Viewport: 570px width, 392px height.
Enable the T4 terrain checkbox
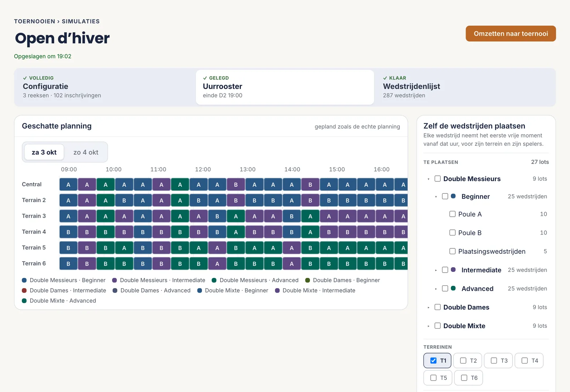click(x=524, y=361)
